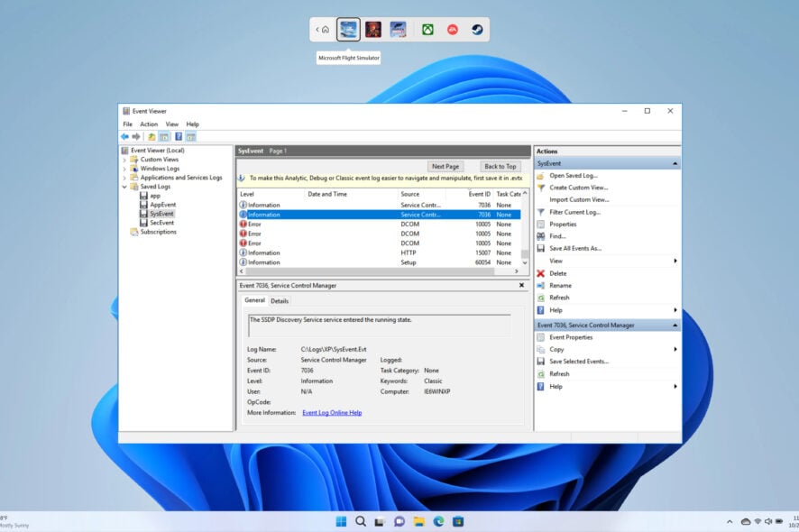Select the Setup event 60054 row
This screenshot has width=799, height=532.
[379, 263]
